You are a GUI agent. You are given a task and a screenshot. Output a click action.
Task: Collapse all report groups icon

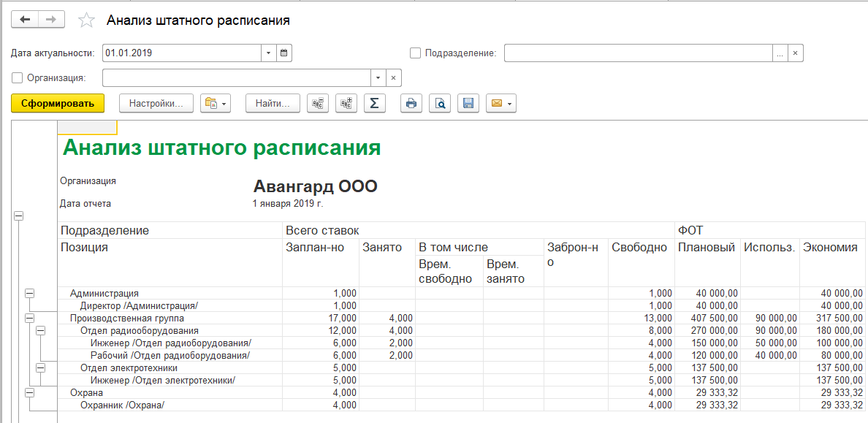pos(318,104)
